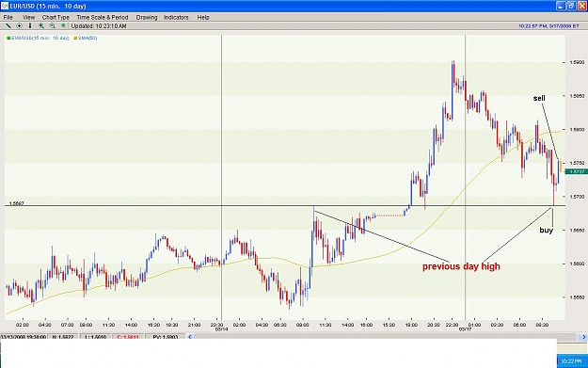Click the green current price tag on the price axis
This screenshot has height=368, width=588.
[x=577, y=172]
